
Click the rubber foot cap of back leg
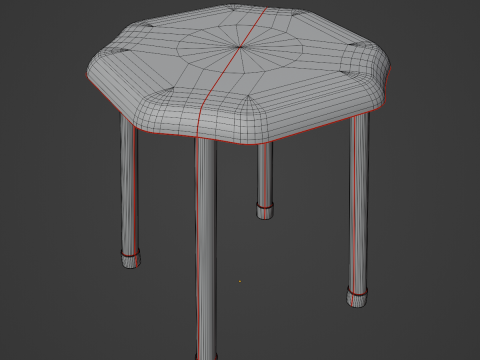[265, 211]
